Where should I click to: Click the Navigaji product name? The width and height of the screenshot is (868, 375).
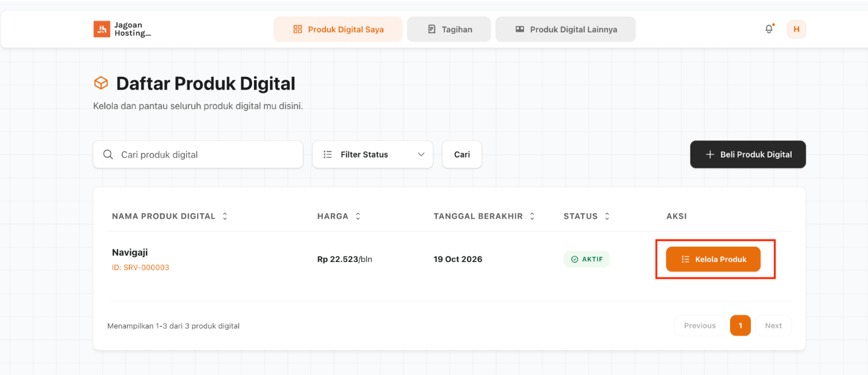point(130,252)
